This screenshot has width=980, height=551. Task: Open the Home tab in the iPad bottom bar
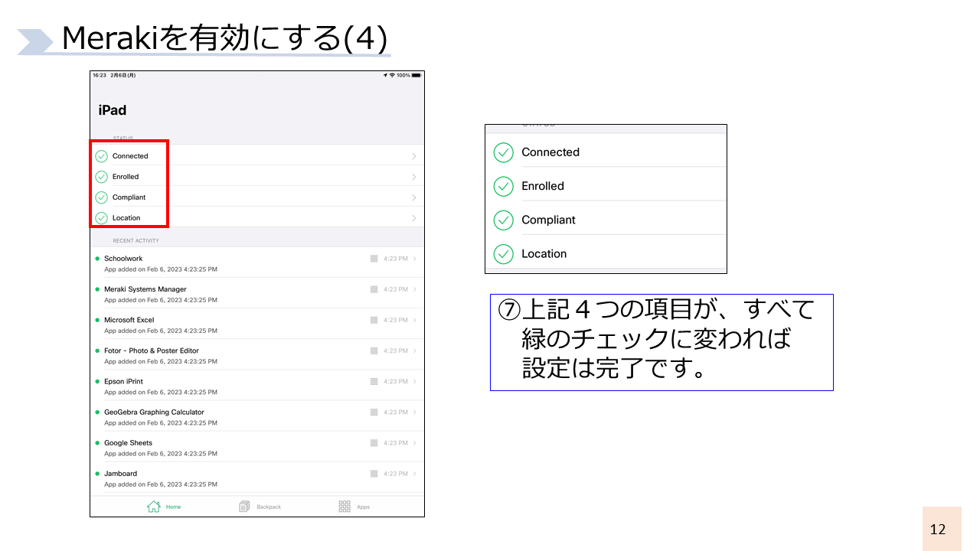[164, 507]
